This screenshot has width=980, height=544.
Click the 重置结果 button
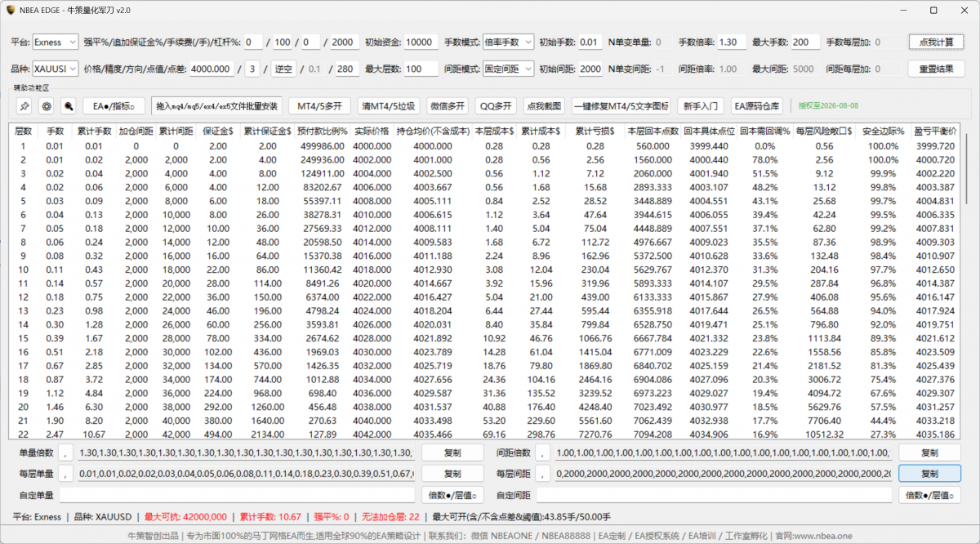(x=937, y=69)
